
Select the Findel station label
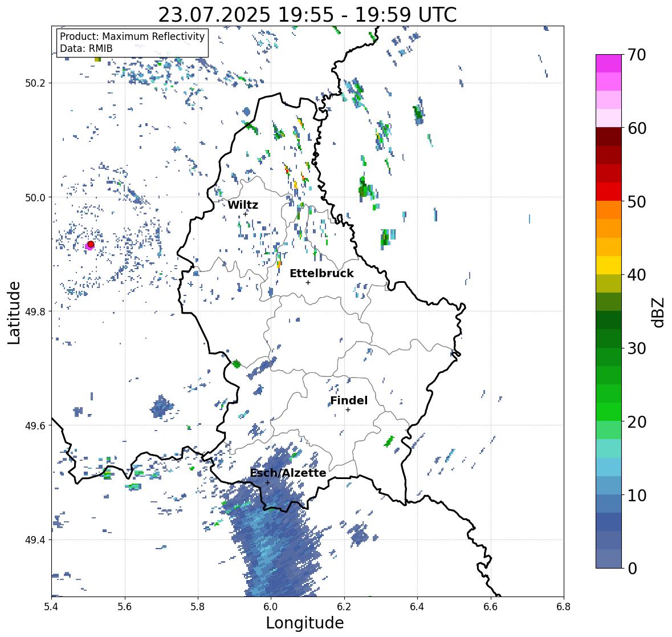coord(349,400)
